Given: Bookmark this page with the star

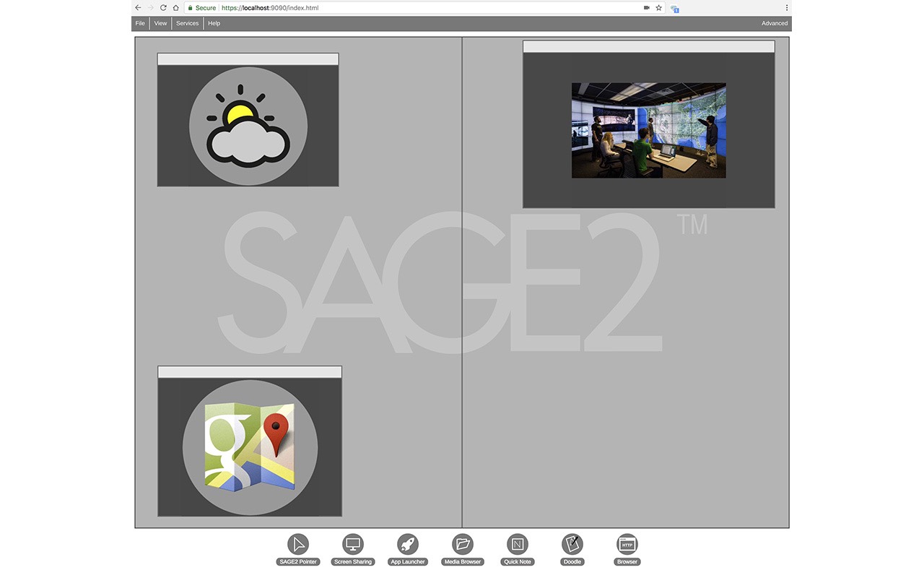Looking at the screenshot, I should (658, 8).
